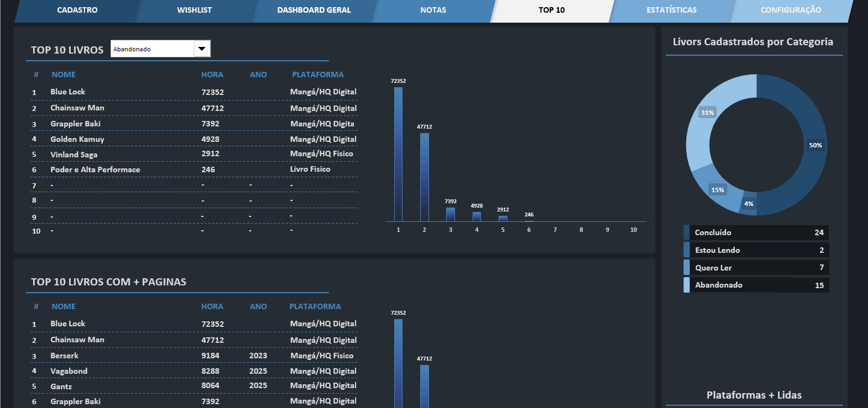This screenshot has width=868, height=408.
Task: Click the 8288 hours value for Vagabond
Action: point(210,371)
